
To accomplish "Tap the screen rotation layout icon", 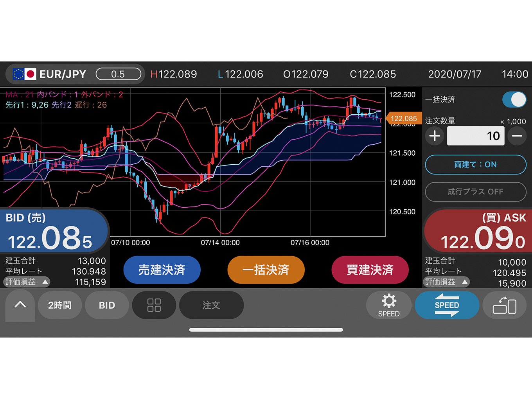I will 504,305.
